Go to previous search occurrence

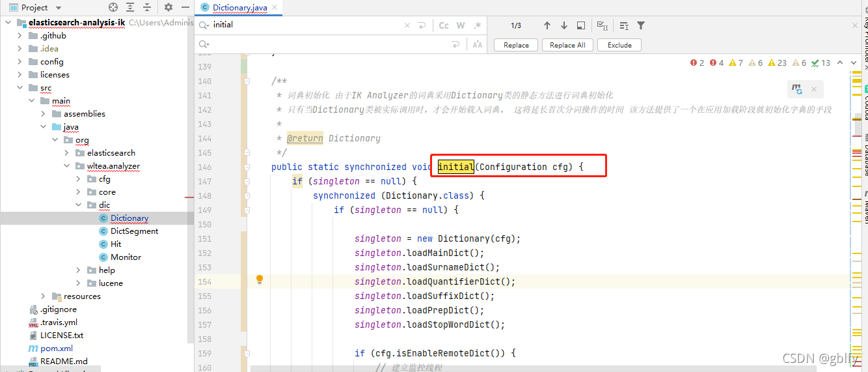click(x=547, y=25)
